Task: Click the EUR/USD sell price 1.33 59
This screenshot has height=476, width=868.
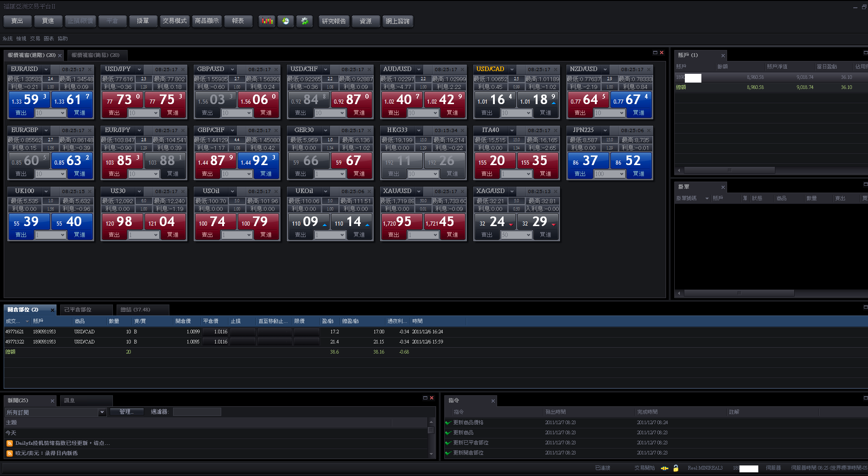Action: (29, 100)
